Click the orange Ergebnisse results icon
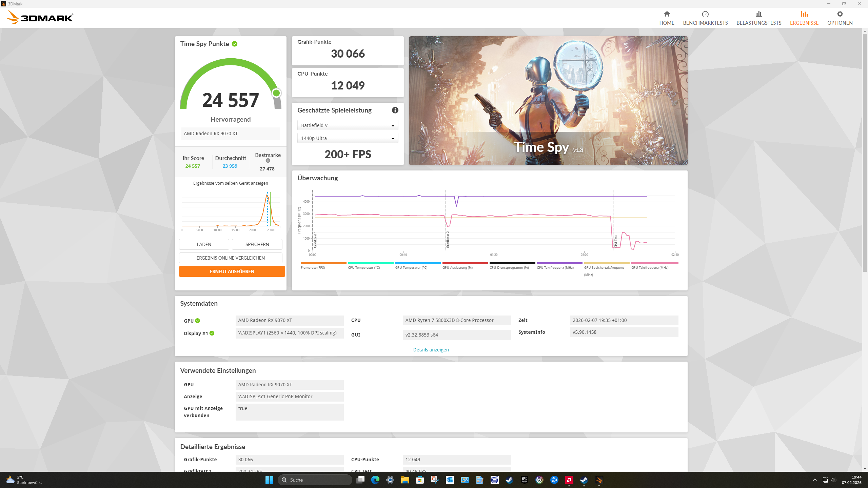 click(x=804, y=14)
